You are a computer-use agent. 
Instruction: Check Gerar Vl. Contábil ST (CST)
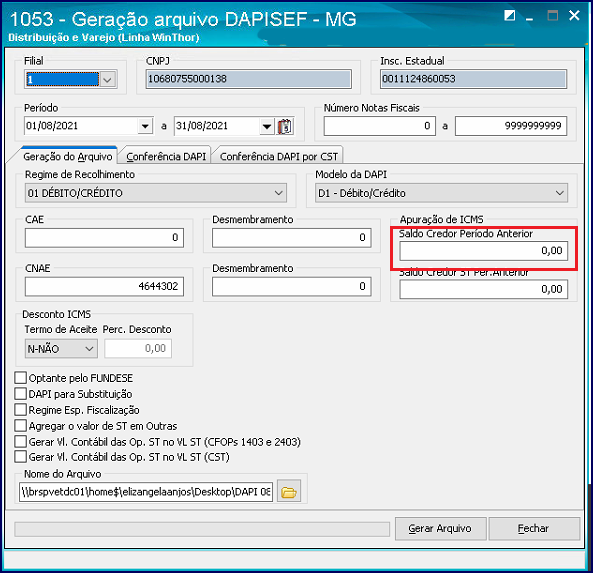20,457
